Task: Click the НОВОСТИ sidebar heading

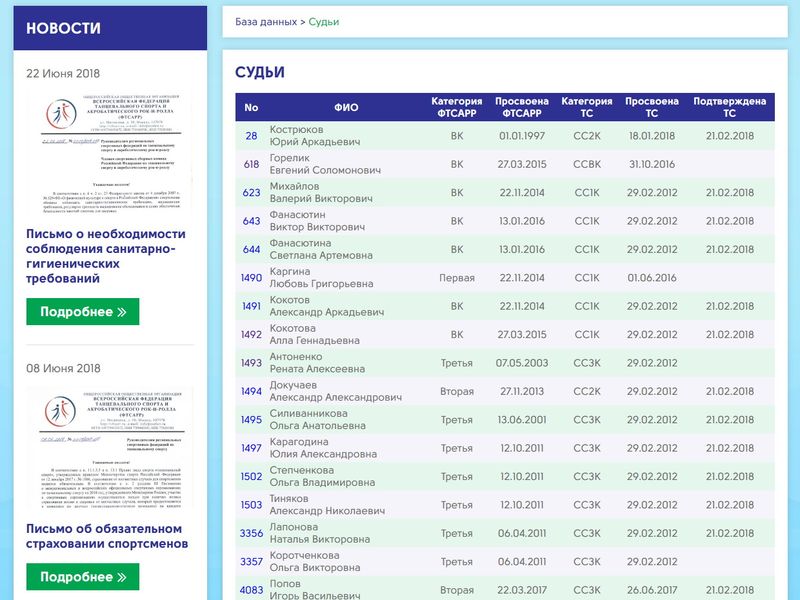Action: [63, 28]
